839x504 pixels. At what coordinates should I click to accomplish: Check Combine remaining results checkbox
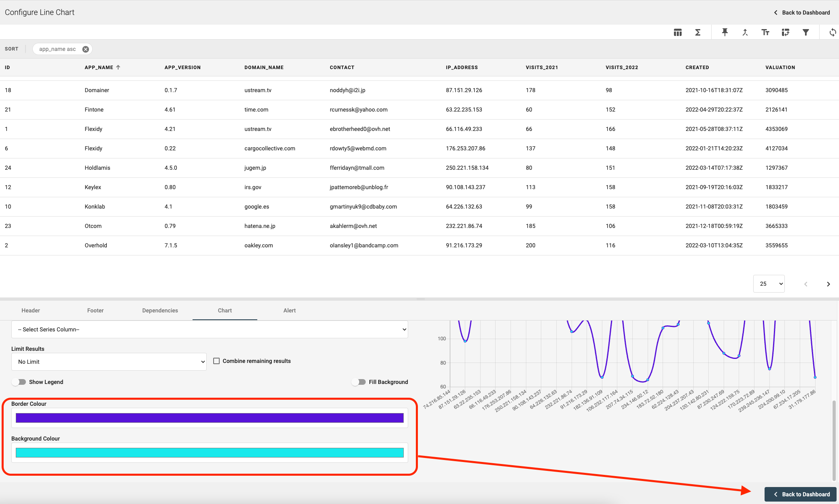point(216,361)
